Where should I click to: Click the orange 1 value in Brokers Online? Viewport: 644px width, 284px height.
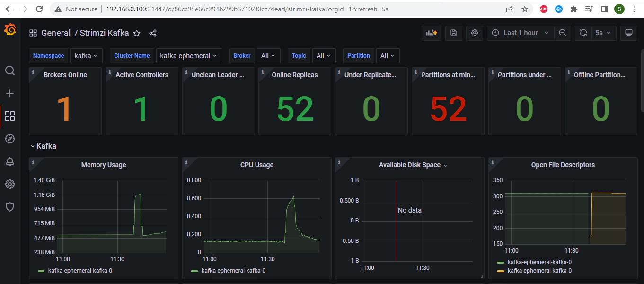(65, 109)
